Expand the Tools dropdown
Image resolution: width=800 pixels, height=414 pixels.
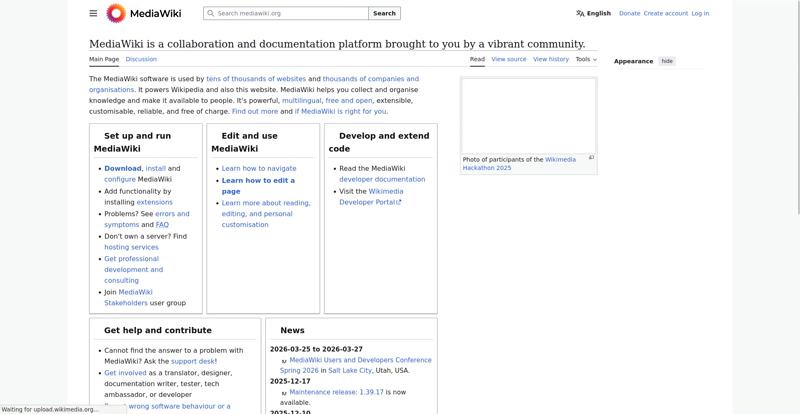coord(586,59)
